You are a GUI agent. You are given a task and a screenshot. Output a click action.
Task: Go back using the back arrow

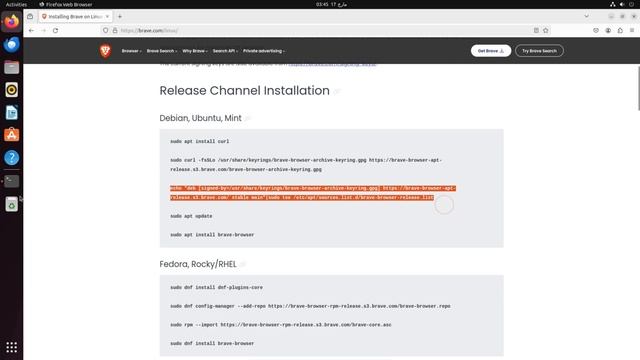click(x=31, y=31)
